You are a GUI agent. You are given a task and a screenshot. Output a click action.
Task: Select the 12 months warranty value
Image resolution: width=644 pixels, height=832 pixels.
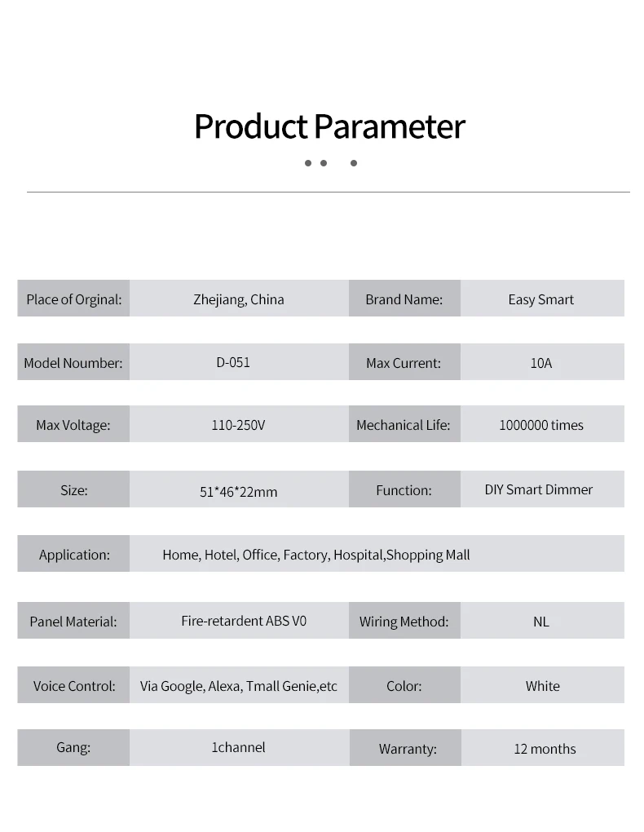[x=544, y=749]
